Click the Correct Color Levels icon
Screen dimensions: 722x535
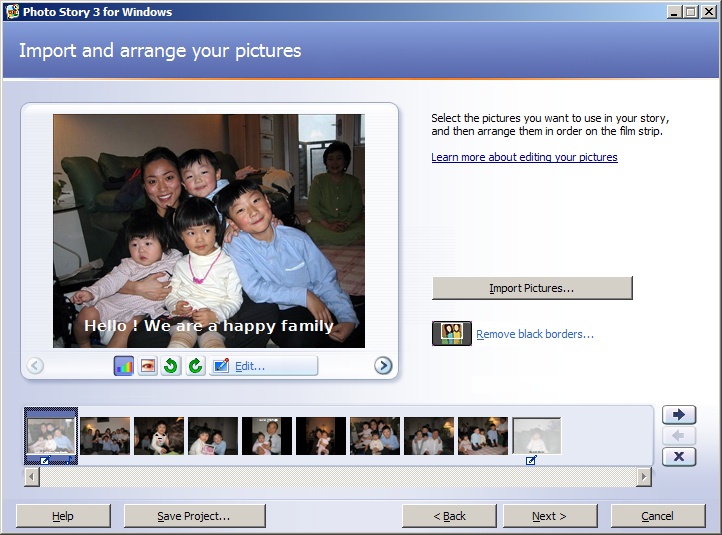(124, 366)
